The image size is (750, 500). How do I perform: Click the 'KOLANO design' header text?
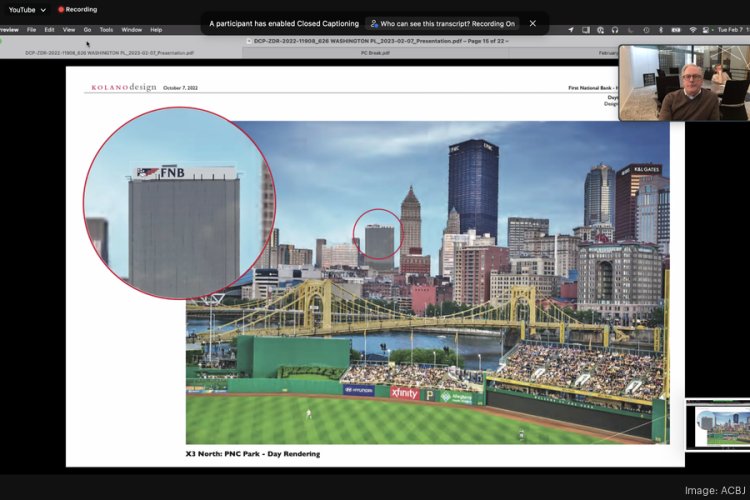124,87
